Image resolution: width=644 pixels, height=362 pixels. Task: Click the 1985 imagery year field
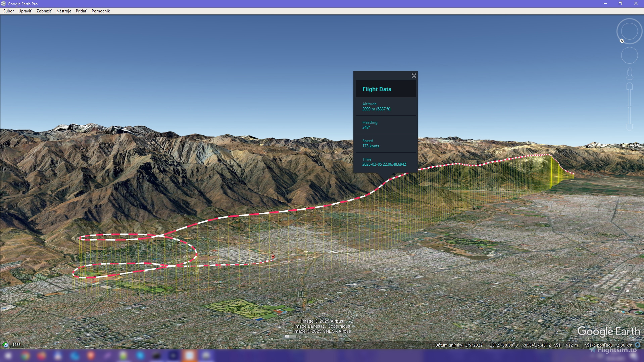pos(16,345)
